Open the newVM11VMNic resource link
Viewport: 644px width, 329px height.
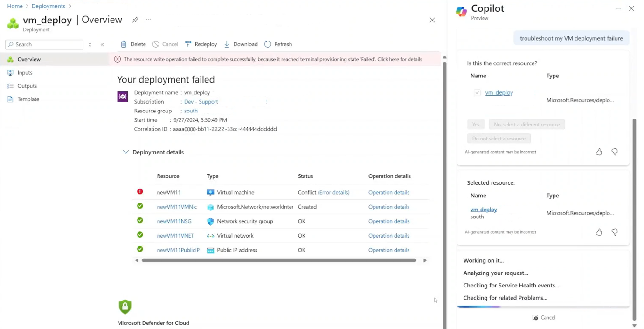coord(177,207)
